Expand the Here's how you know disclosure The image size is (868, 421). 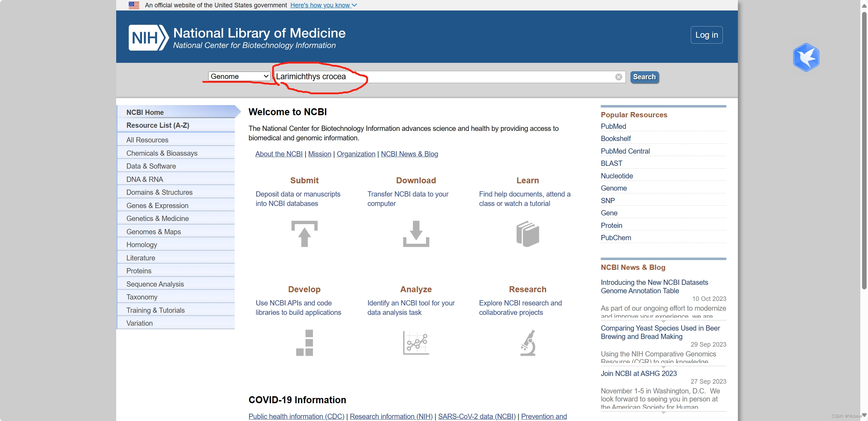323,5
